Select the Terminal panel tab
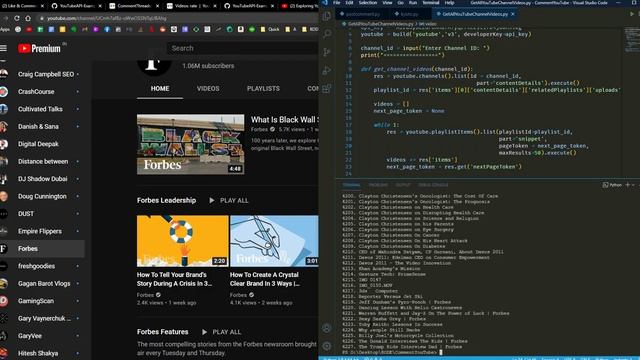Screen dimensions: 640x360 (351, 185)
